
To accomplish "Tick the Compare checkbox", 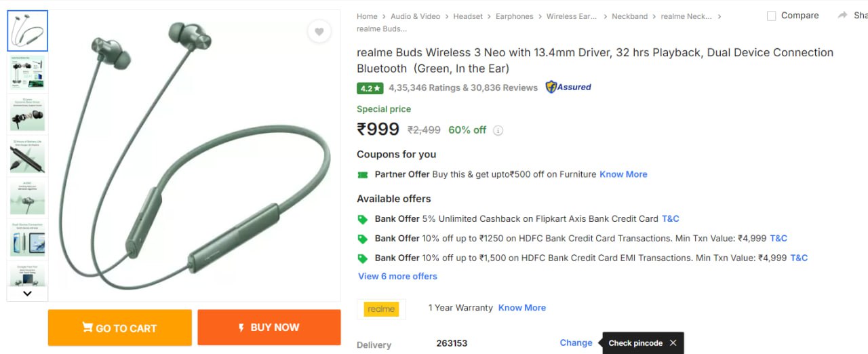I will (771, 16).
